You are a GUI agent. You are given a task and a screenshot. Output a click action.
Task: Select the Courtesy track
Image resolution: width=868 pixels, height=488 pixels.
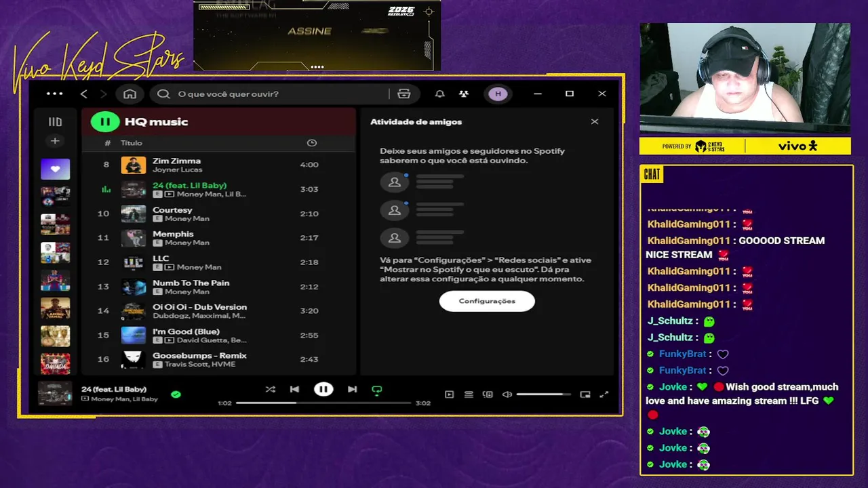(x=218, y=213)
